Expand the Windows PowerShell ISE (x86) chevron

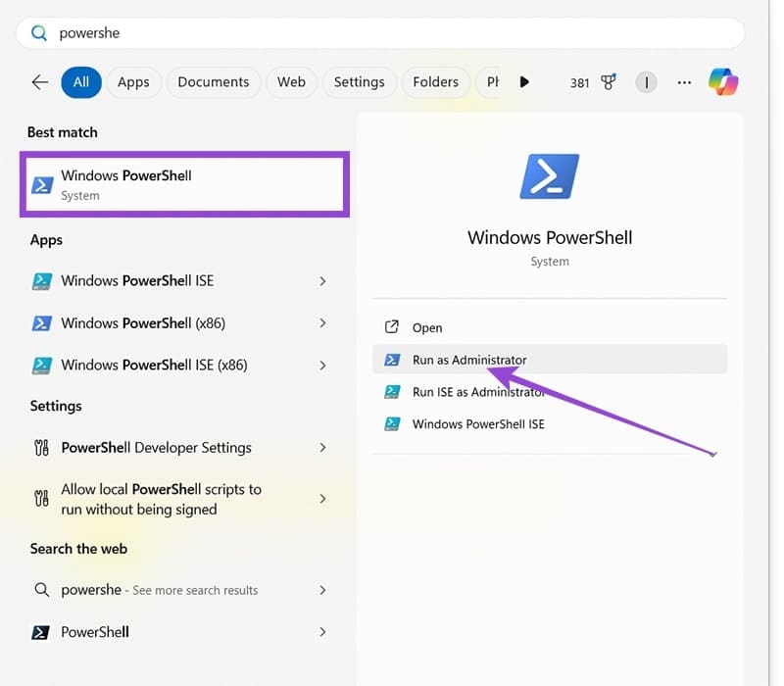coord(323,366)
